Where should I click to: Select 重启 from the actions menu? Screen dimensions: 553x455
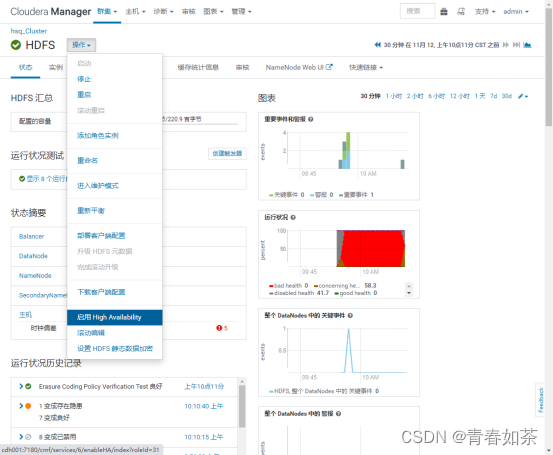(x=84, y=95)
